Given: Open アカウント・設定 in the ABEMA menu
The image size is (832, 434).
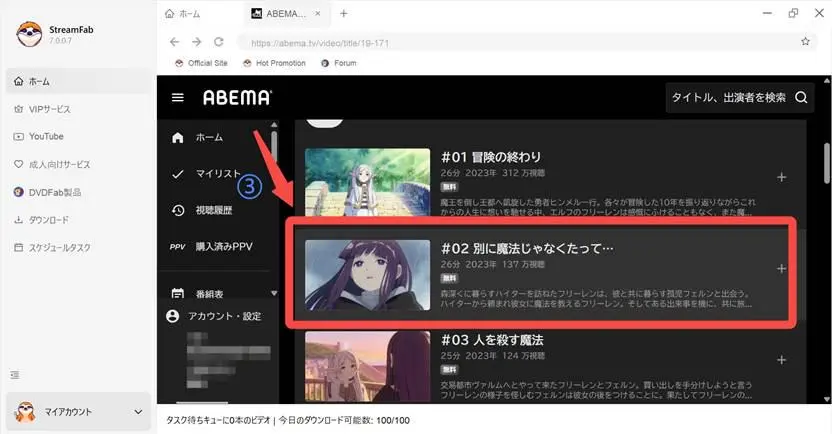Looking at the screenshot, I should (224, 316).
